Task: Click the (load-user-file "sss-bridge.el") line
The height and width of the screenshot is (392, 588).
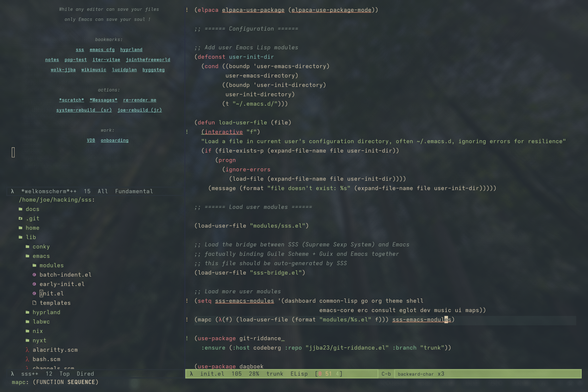Action: pyautogui.click(x=249, y=273)
